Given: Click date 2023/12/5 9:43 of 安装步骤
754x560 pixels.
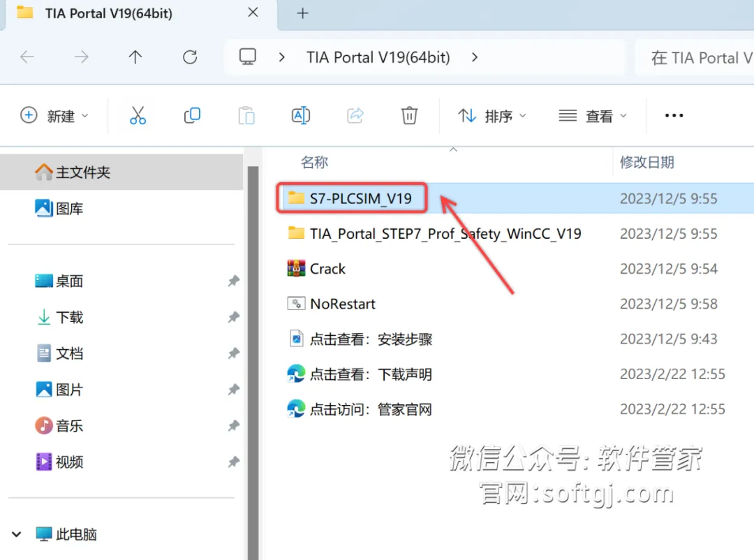Looking at the screenshot, I should tap(668, 339).
